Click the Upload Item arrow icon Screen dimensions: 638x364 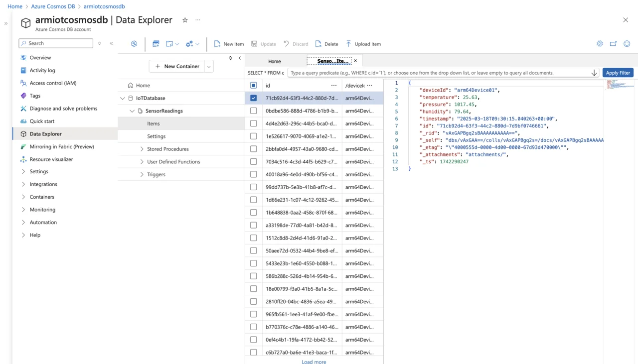[x=348, y=44]
